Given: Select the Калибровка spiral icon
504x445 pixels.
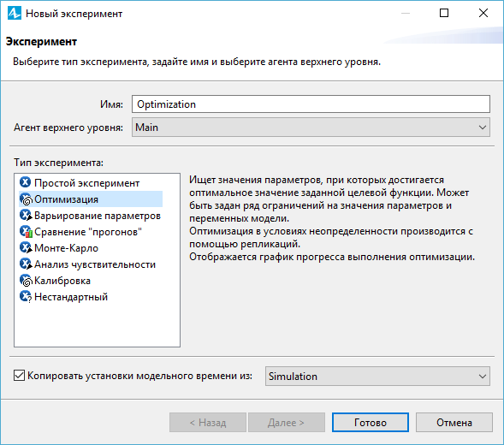Looking at the screenshot, I should 26,281.
